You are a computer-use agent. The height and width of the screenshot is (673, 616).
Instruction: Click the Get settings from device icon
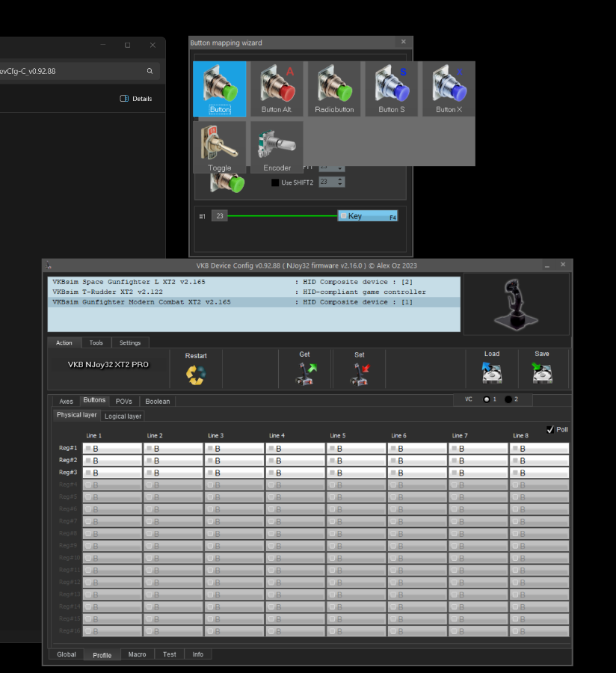306,374
